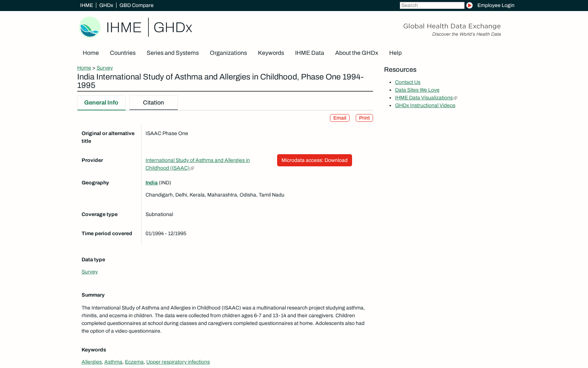
Task: Open the Contact Us resource link
Action: [408, 82]
